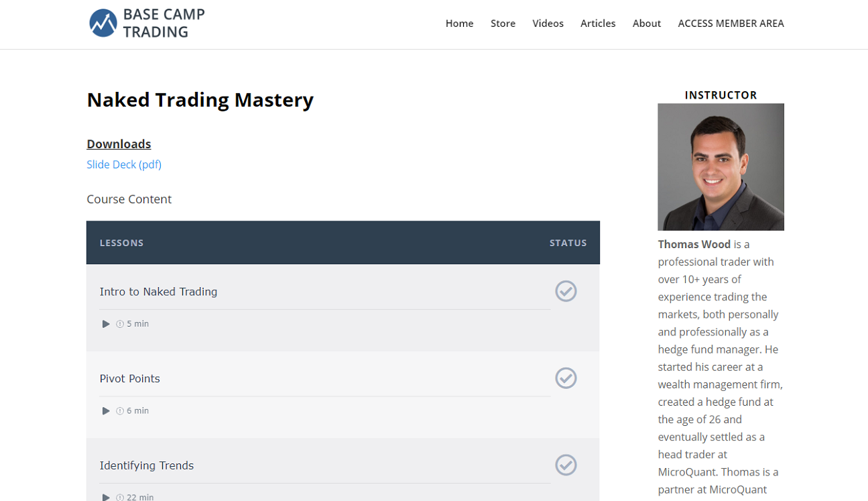Toggle completion checkmark for Pivot Points
Viewport: 868px width, 501px height.
tap(566, 378)
